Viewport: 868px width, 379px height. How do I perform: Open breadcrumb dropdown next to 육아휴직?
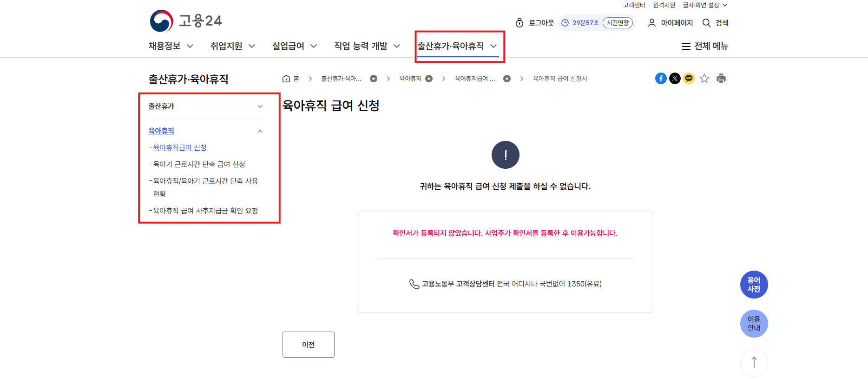click(429, 79)
